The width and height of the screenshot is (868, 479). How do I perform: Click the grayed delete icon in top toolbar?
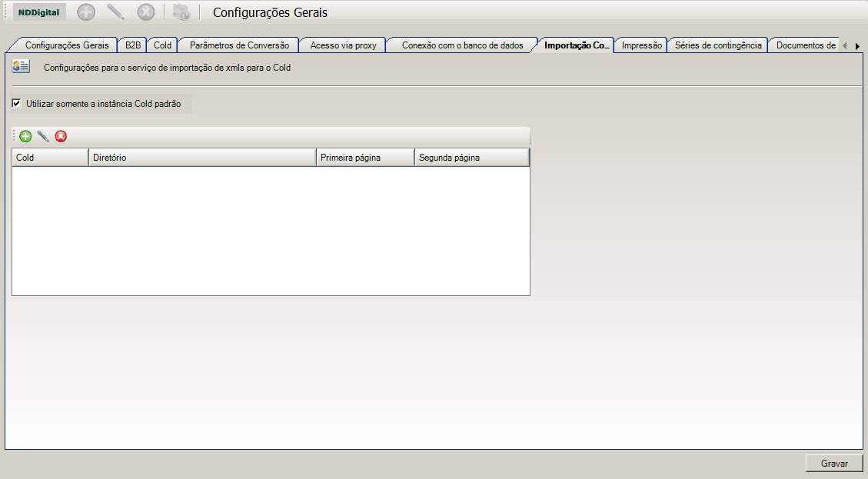[x=146, y=12]
